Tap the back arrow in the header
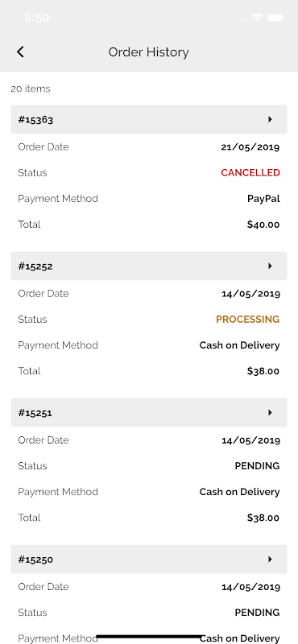298x644 pixels. point(20,52)
